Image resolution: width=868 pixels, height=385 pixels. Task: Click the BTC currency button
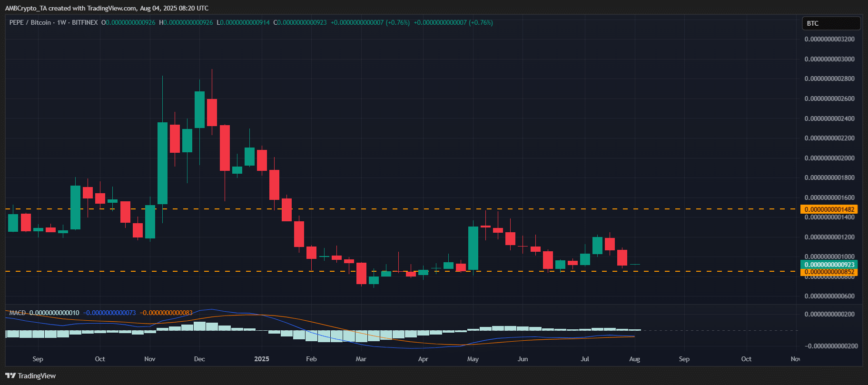(831, 23)
